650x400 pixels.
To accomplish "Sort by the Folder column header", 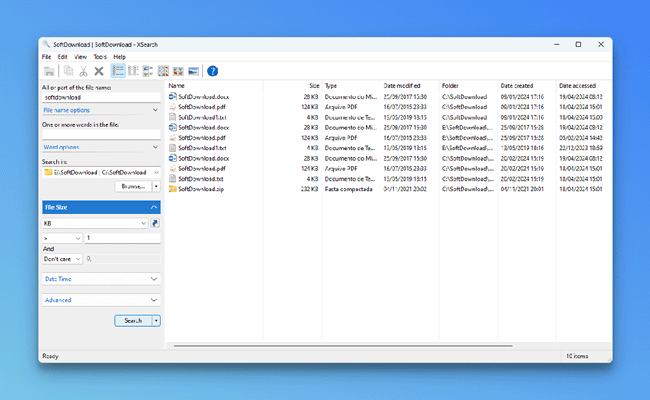I will 468,86.
